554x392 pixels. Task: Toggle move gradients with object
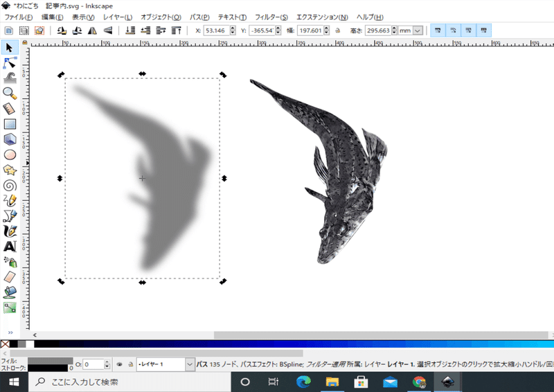[469, 30]
